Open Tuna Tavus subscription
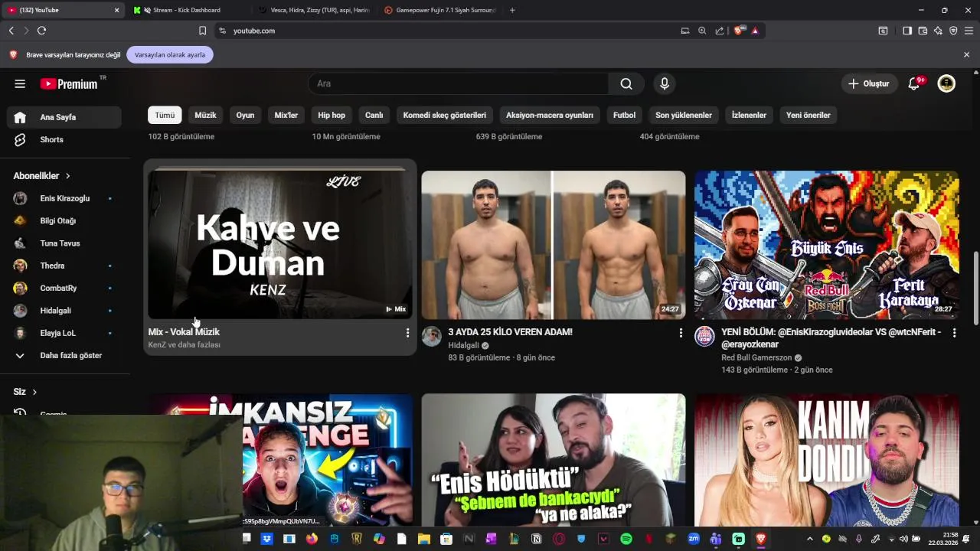 coord(64,243)
